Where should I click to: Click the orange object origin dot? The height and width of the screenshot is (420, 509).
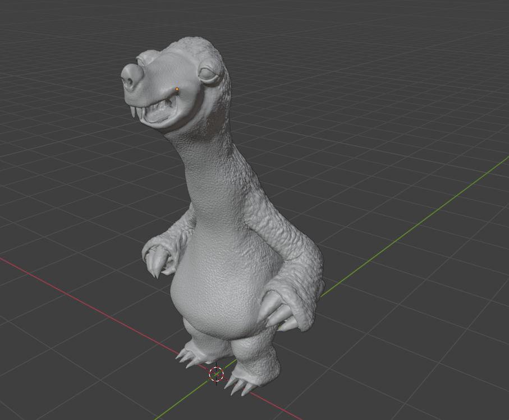coord(177,89)
